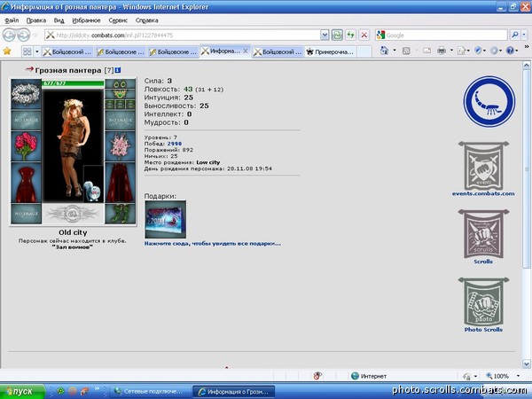Open the zoom level dropdown at 100%

(518, 376)
